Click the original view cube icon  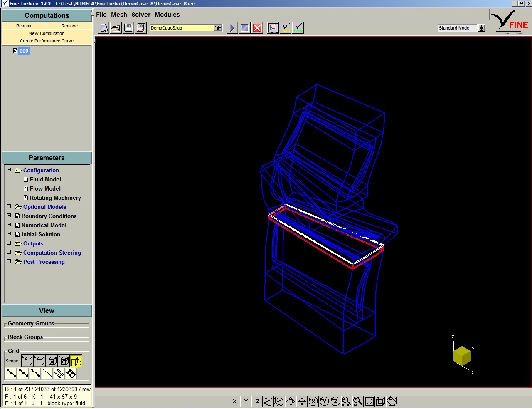tap(380, 401)
